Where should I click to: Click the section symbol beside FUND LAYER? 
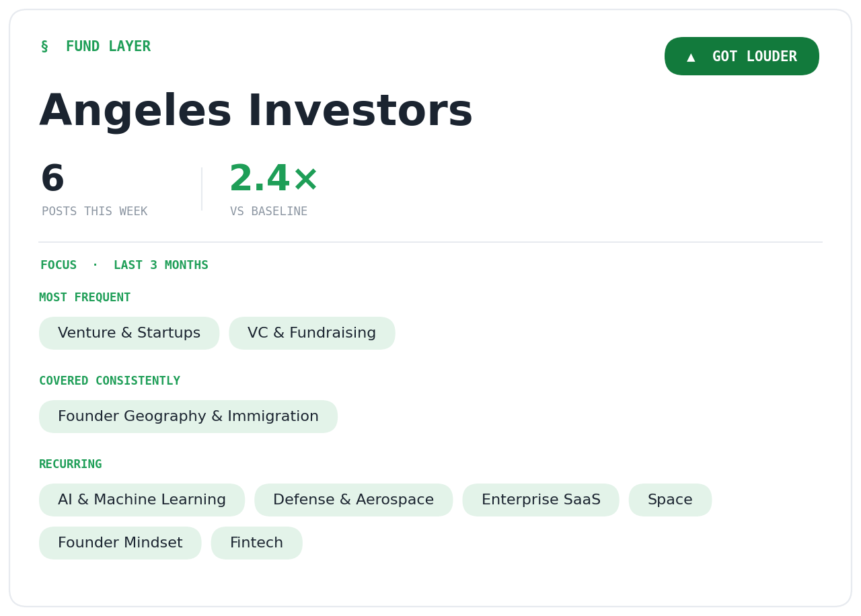44,46
